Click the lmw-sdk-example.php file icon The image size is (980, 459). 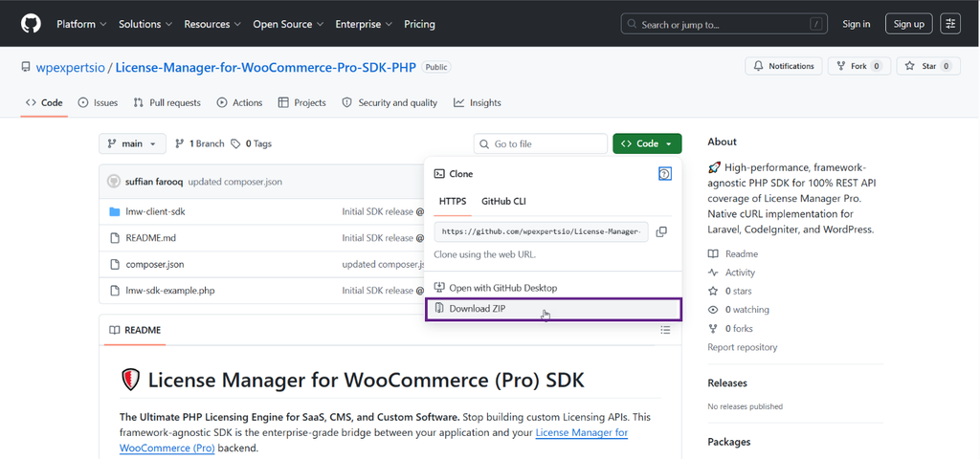point(115,291)
